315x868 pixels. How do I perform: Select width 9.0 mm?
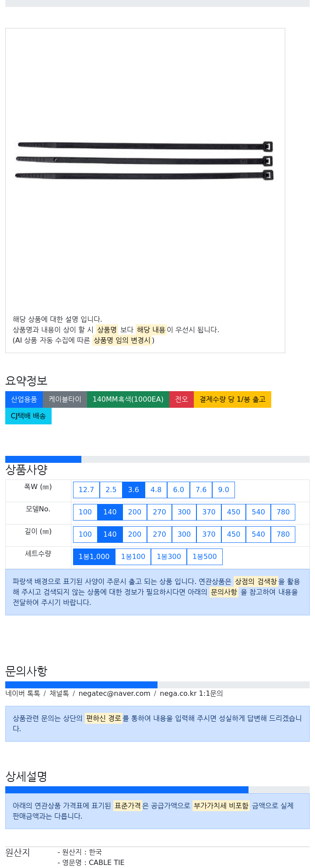(224, 490)
